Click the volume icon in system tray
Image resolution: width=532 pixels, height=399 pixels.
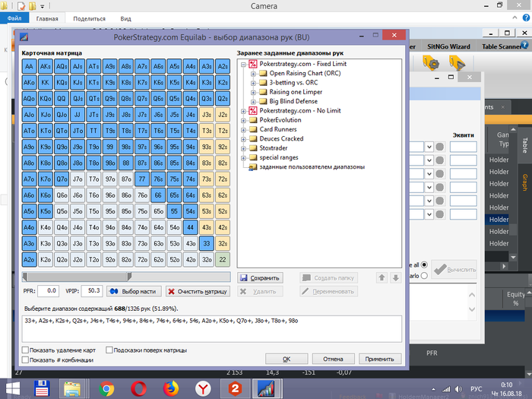[x=458, y=389]
